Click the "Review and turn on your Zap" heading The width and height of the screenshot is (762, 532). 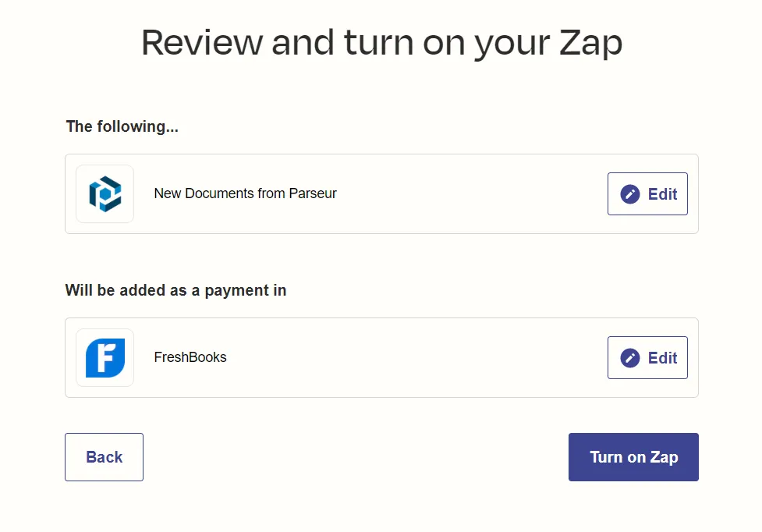tap(381, 42)
